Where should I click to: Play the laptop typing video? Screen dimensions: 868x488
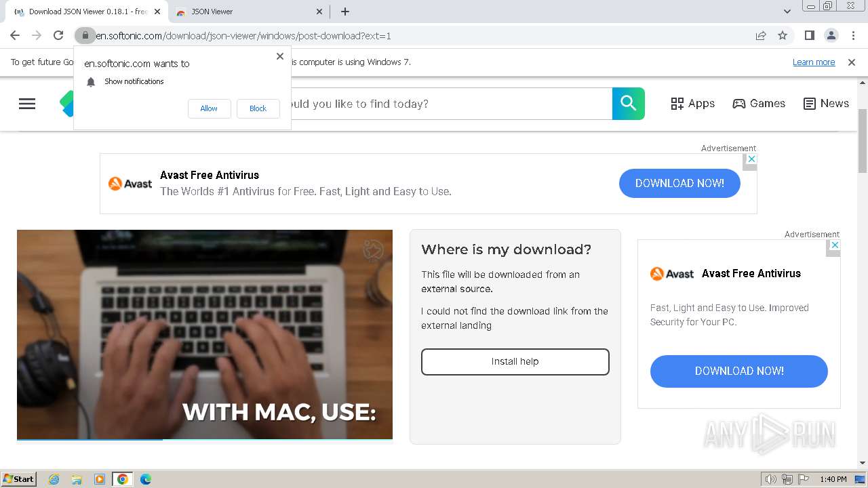pyautogui.click(x=205, y=334)
